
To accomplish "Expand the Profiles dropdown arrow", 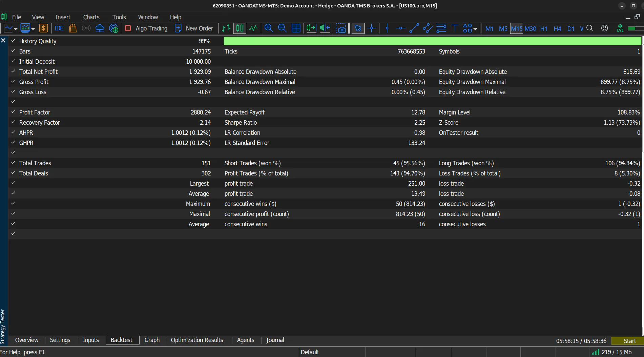I will pyautogui.click(x=33, y=29).
